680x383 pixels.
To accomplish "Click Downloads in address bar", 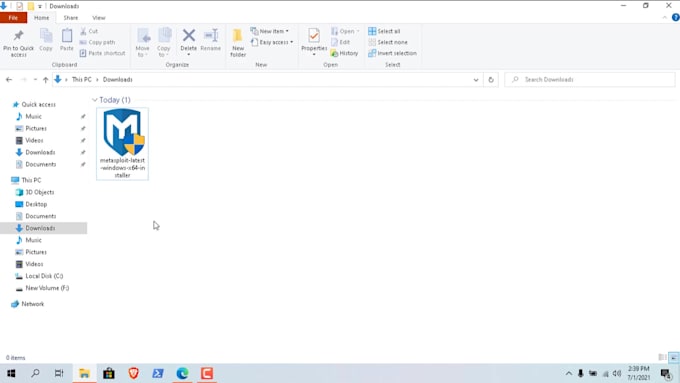I will click(118, 80).
